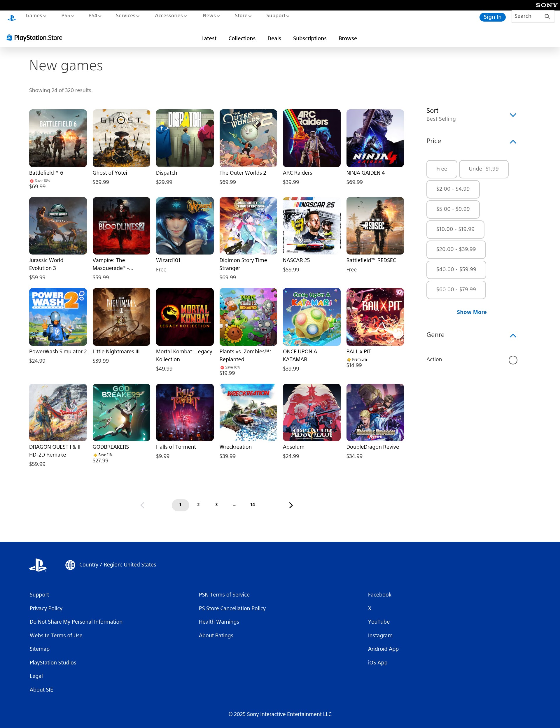560x728 pixels.
Task: Click the Search input field
Action: tap(528, 16)
